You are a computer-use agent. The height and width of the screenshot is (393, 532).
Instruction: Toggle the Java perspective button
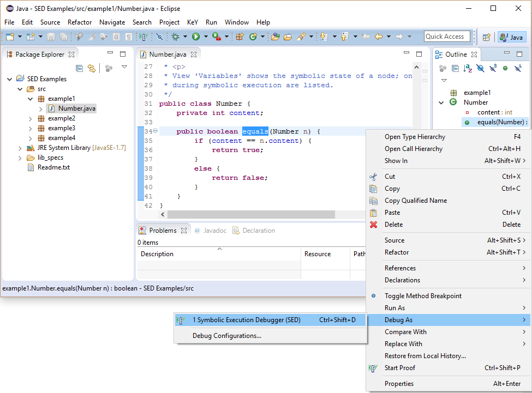point(512,37)
